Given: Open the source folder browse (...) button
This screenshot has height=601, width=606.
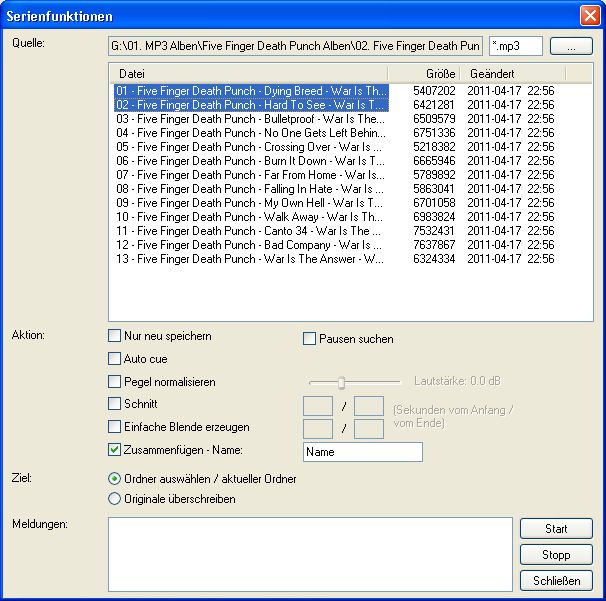Looking at the screenshot, I should [571, 46].
